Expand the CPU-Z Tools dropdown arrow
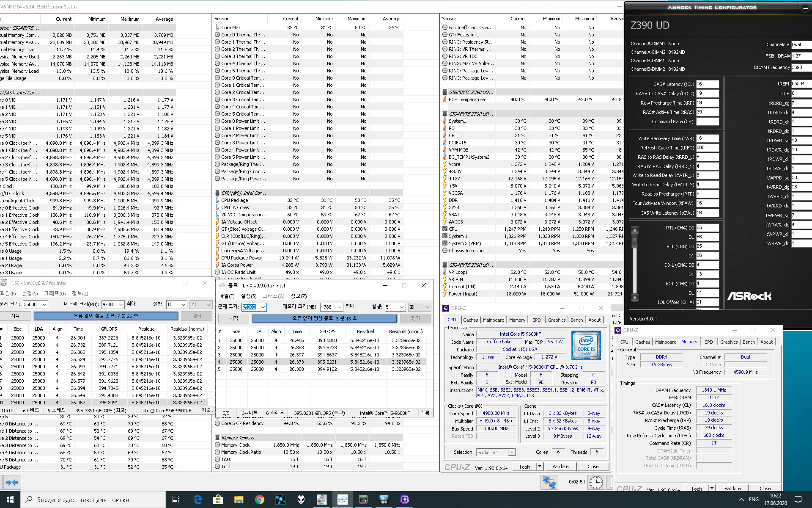Viewport: 812px width, 508px height. pos(540,467)
